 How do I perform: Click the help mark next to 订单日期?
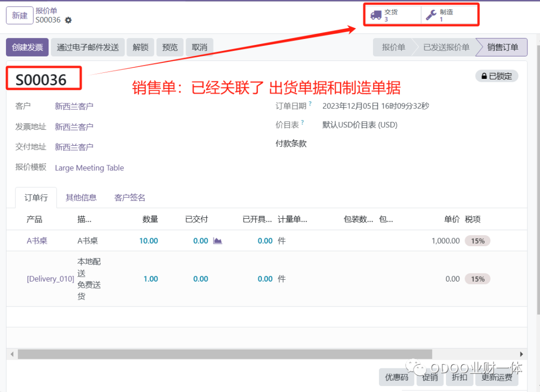(x=310, y=104)
